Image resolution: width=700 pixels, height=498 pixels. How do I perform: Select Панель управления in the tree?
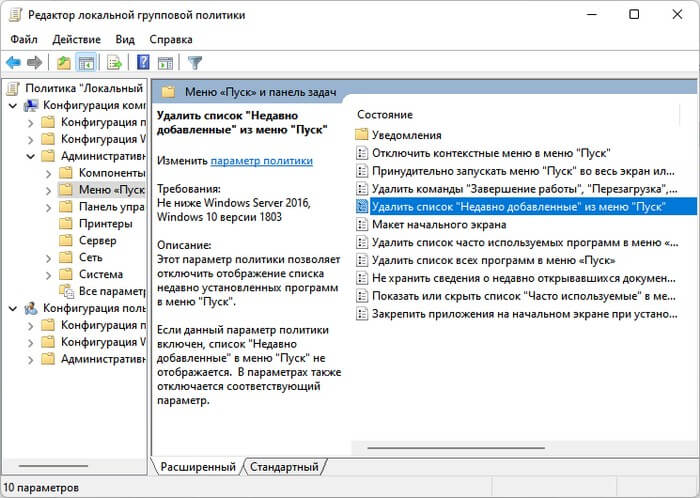click(112, 207)
